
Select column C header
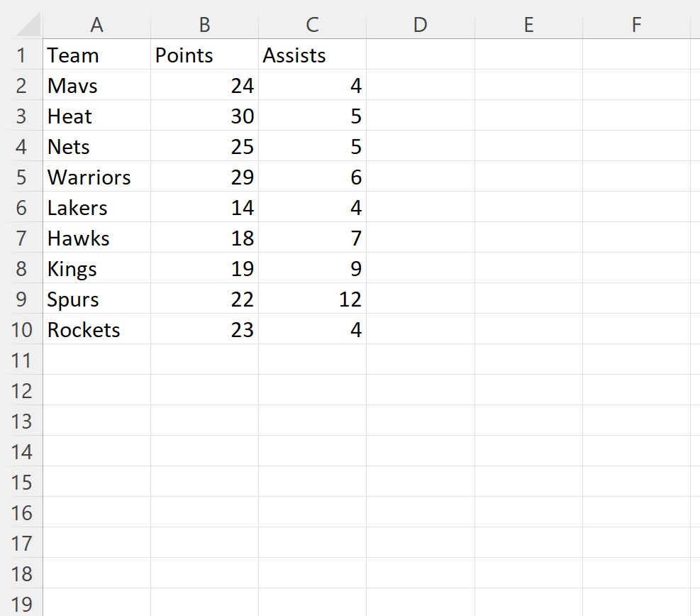[x=313, y=25]
